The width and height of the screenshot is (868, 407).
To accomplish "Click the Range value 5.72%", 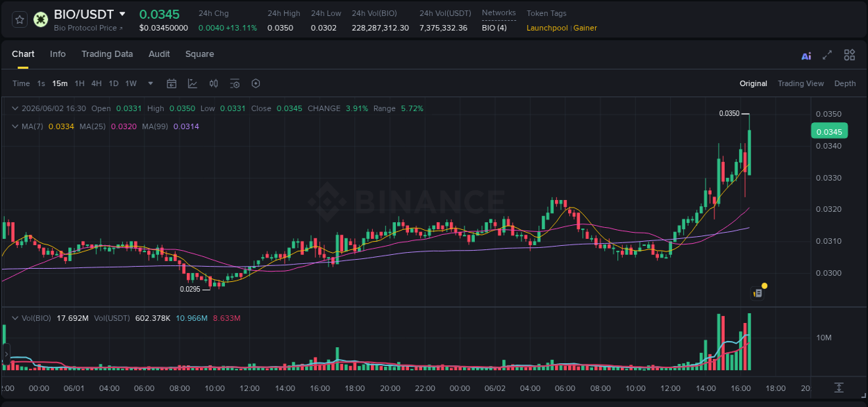I will [x=412, y=108].
